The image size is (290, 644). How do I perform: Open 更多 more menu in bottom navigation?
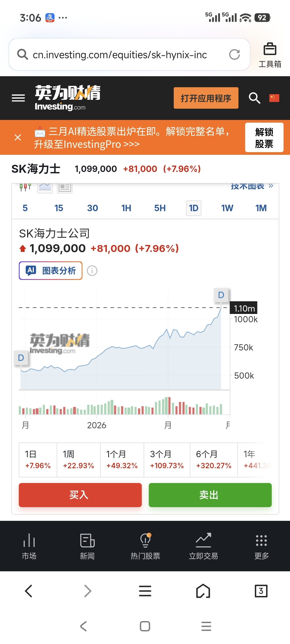coord(261,546)
